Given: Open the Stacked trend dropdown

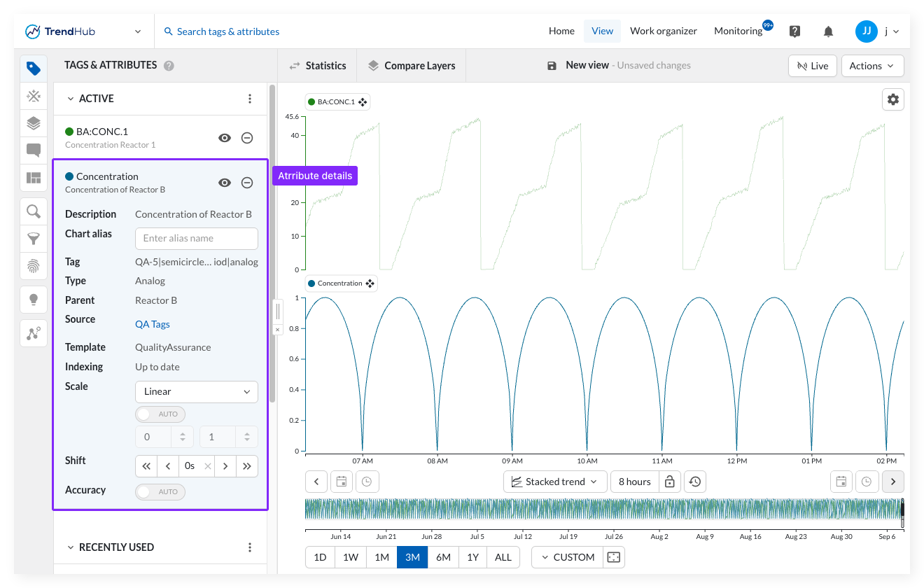Looking at the screenshot, I should coord(555,482).
